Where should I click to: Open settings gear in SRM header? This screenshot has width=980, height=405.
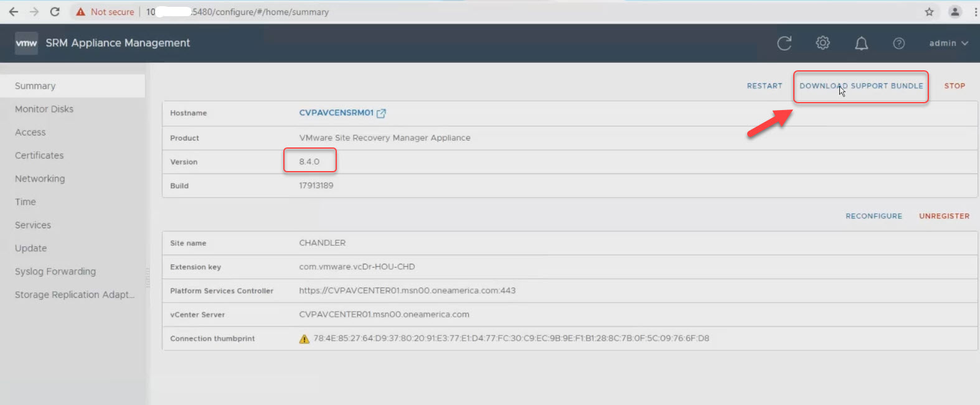(822, 43)
